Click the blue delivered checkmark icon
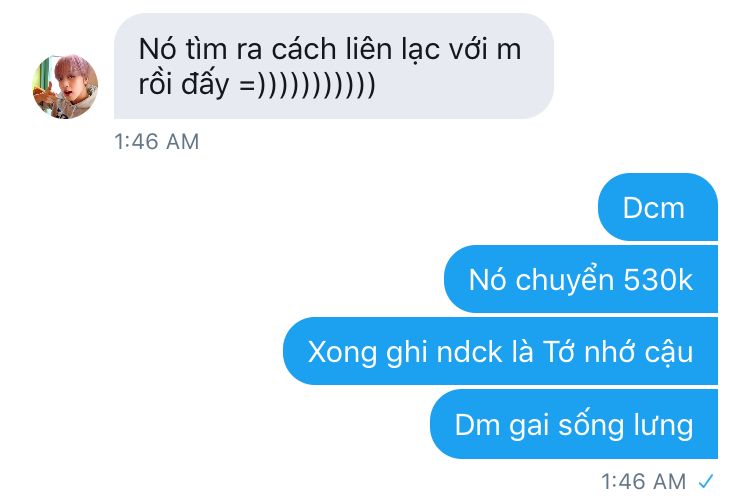 [706, 481]
